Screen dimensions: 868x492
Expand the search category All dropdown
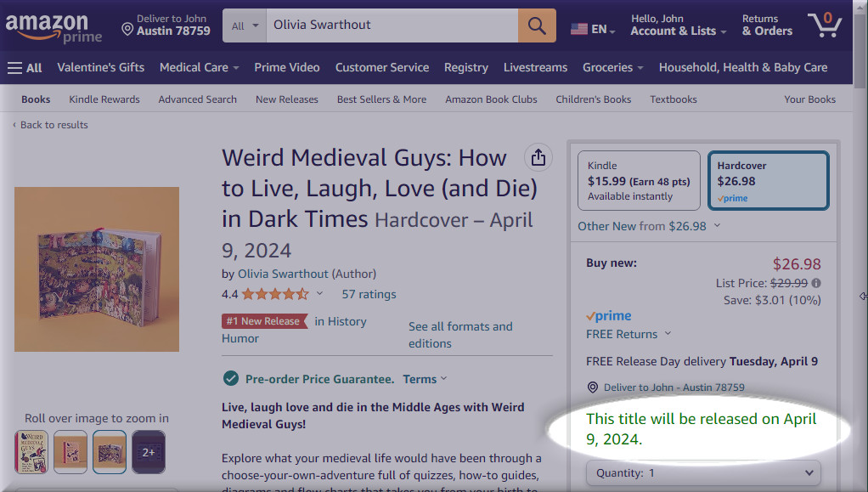coord(245,25)
